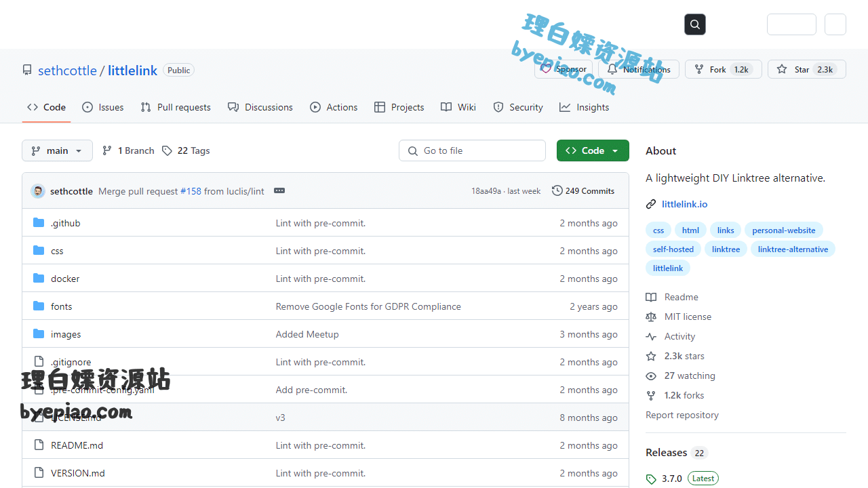
Task: Open the Actions tab
Action: point(334,107)
